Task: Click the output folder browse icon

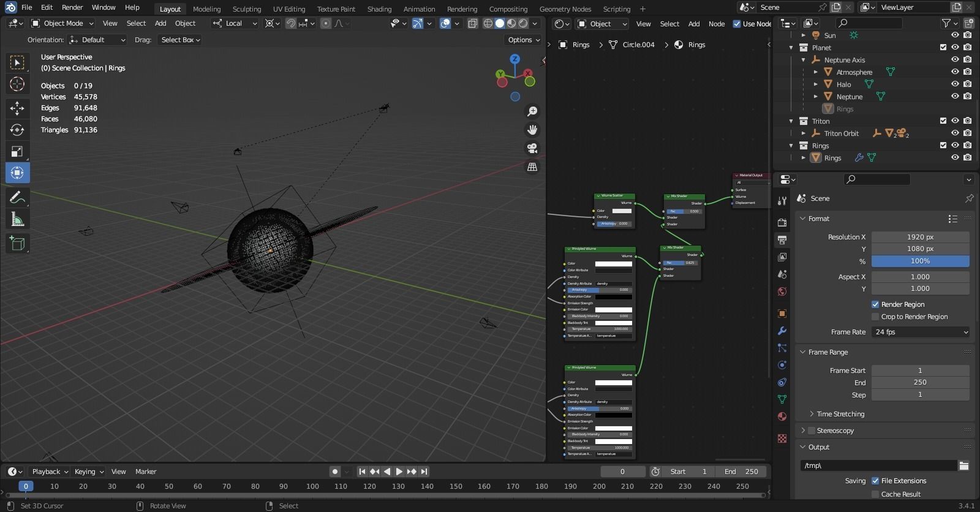Action: point(963,465)
